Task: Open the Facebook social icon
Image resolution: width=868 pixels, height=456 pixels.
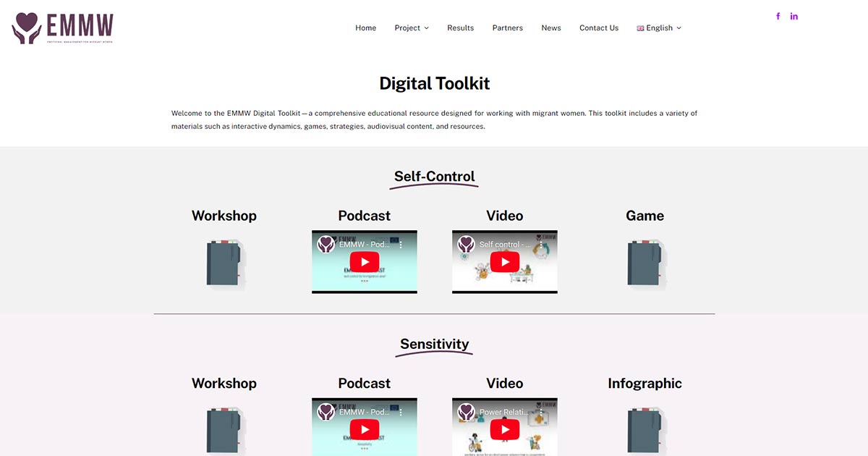Action: pyautogui.click(x=778, y=16)
